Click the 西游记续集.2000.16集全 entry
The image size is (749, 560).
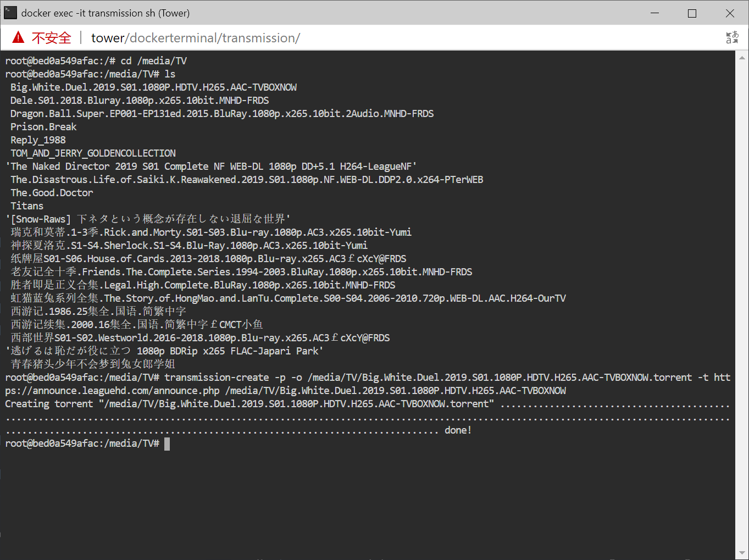(x=137, y=325)
